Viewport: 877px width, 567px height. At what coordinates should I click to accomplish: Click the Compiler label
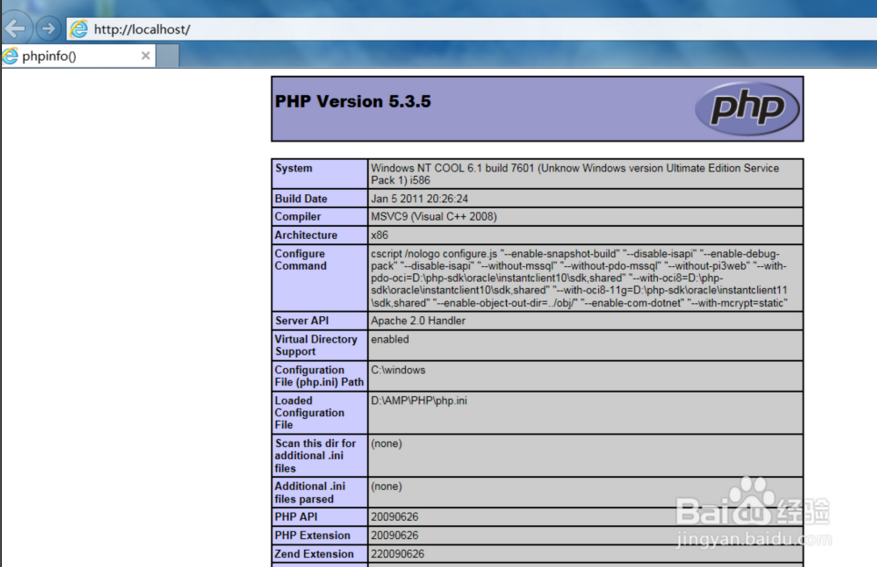[298, 216]
